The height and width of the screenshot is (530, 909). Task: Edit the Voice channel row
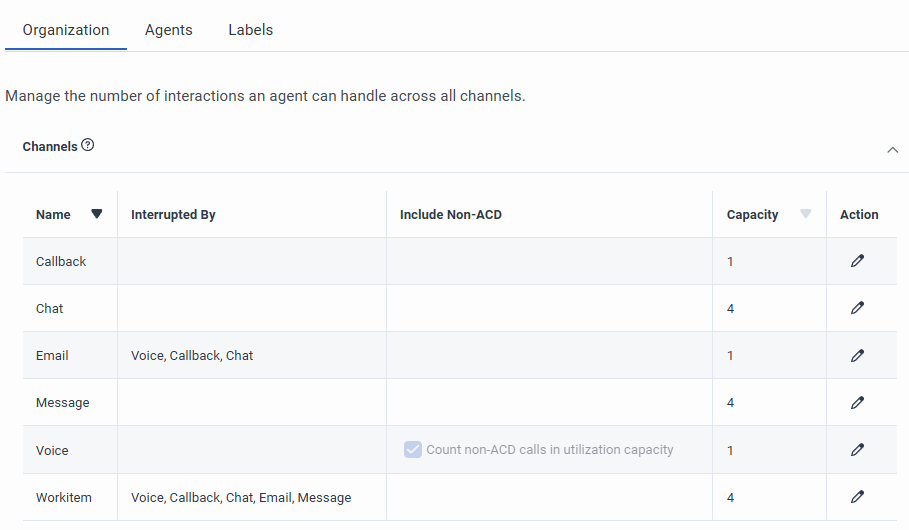pos(857,450)
